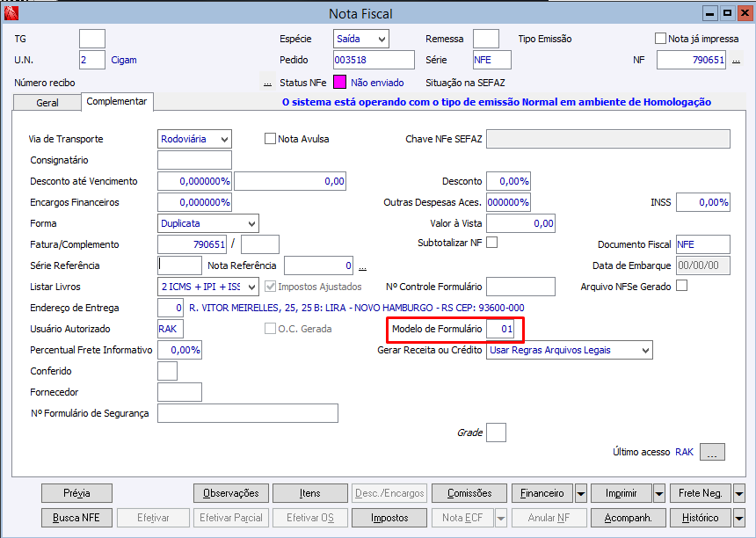Open the Via de Transporte dropdown
Viewport: 756px width, 538px height.
pyautogui.click(x=195, y=139)
